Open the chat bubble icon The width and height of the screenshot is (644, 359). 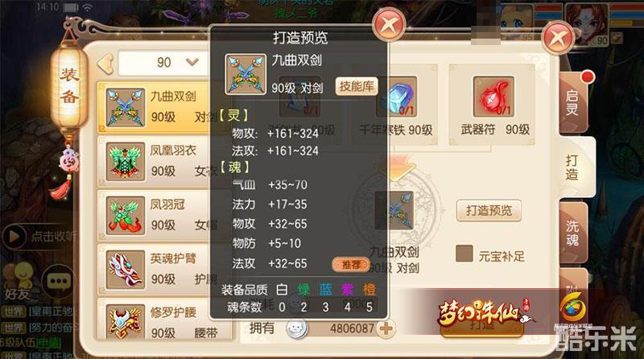58,281
